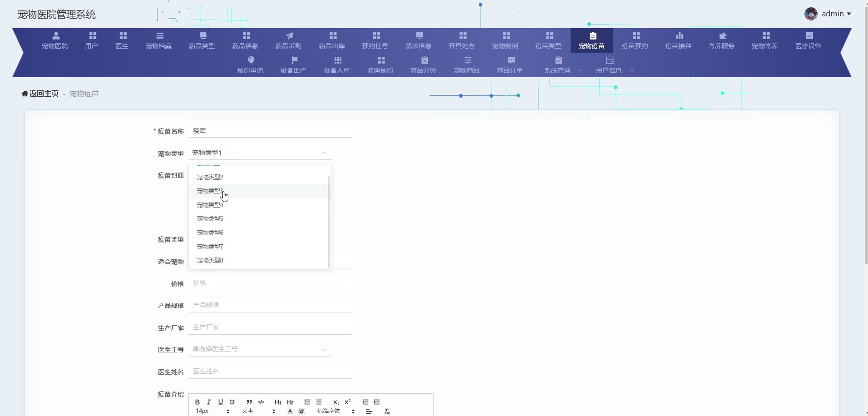Click the 价格 input field
This screenshot has width=868, height=416.
[270, 283]
